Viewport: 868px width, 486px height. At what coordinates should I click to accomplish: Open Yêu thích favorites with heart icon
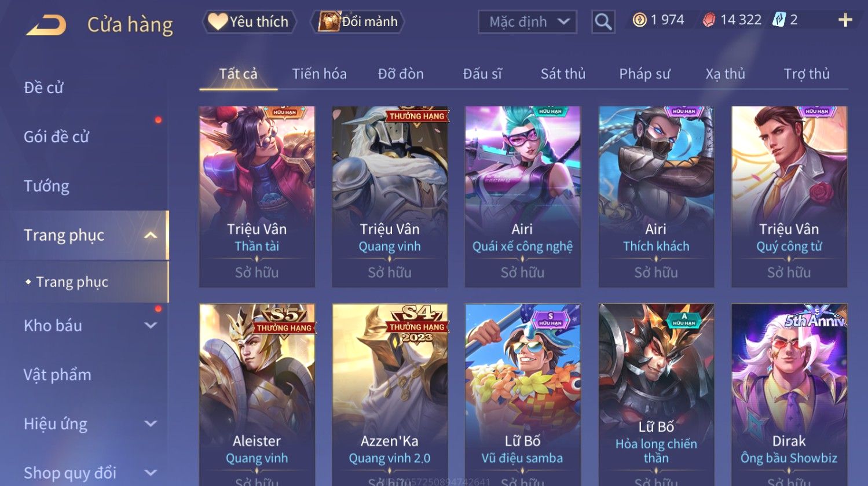(249, 22)
